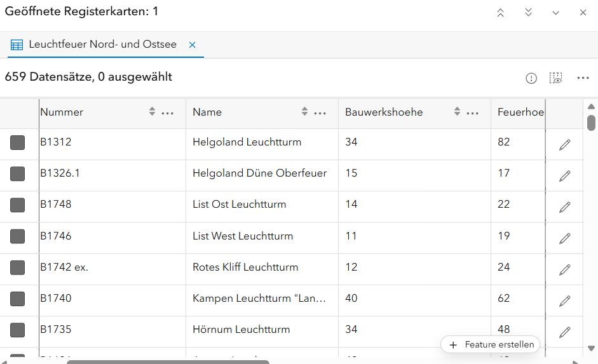Screen dimensions: 598x364
Task: Edit Rotes Kliff Leuchtturm via pencil icon
Action: (564, 270)
